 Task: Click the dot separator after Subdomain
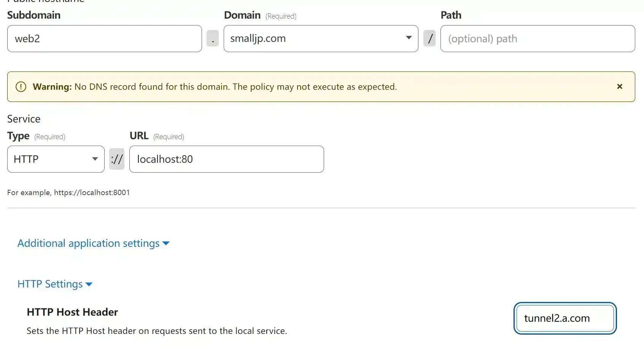[x=213, y=38]
